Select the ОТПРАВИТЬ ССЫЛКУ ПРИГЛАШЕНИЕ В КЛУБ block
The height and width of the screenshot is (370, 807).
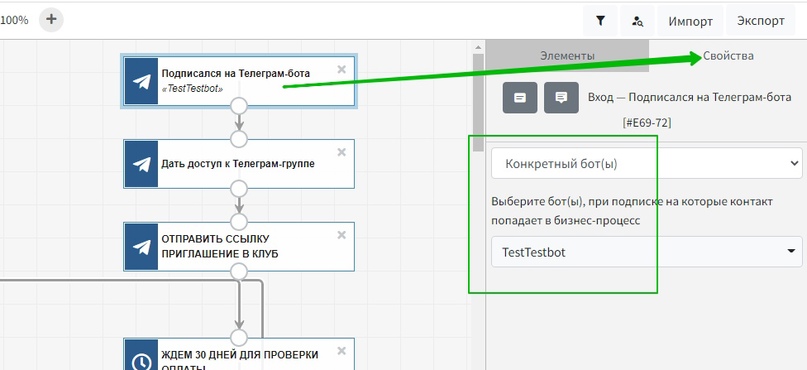pyautogui.click(x=239, y=246)
